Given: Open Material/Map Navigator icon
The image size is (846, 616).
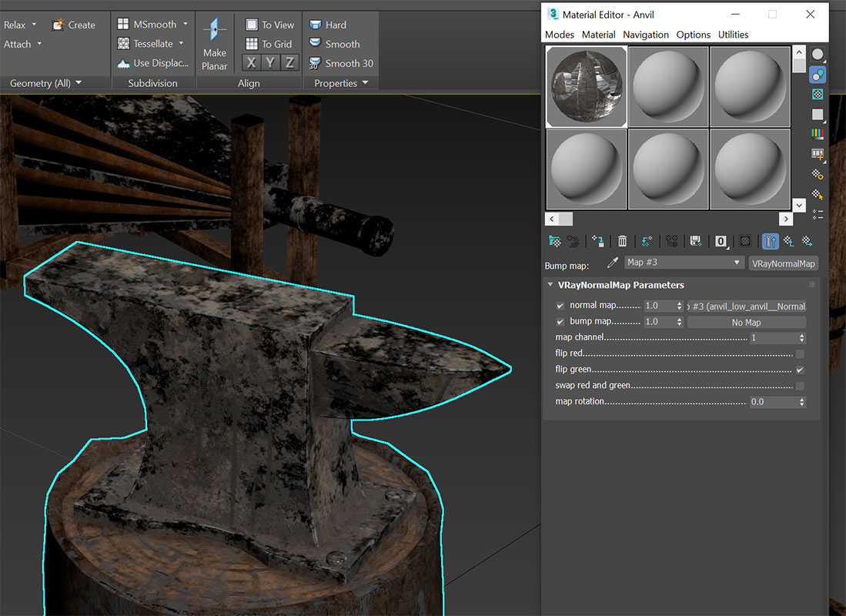Looking at the screenshot, I should [x=818, y=214].
